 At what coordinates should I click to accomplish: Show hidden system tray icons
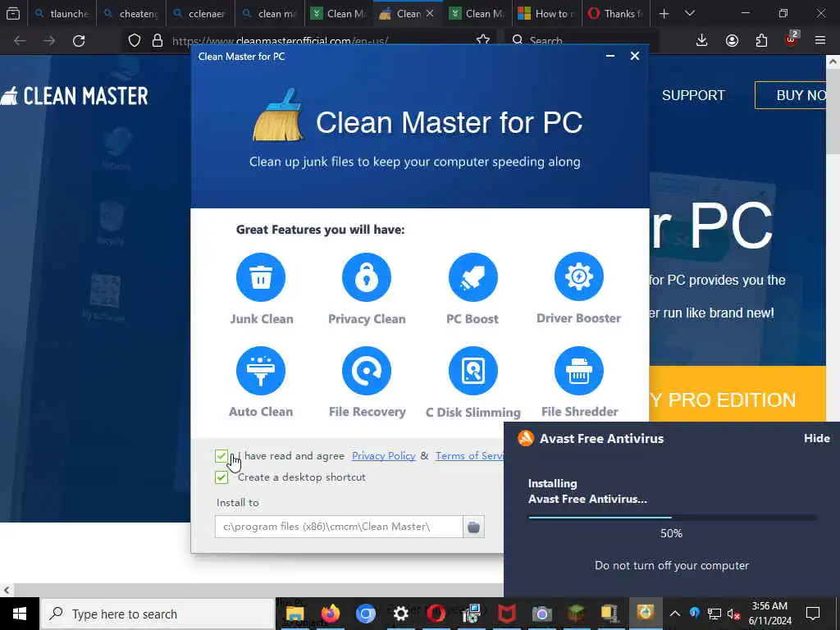(x=674, y=614)
